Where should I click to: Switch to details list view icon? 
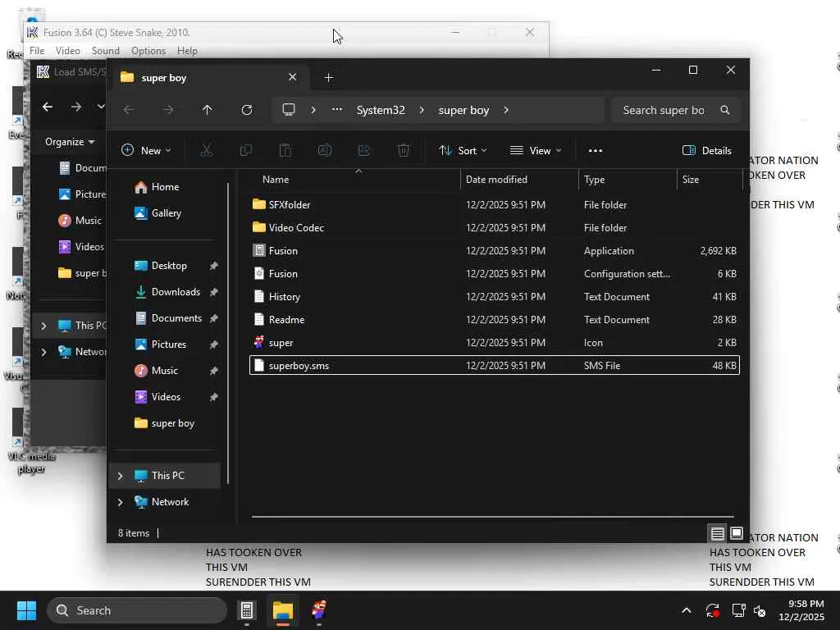(x=717, y=533)
